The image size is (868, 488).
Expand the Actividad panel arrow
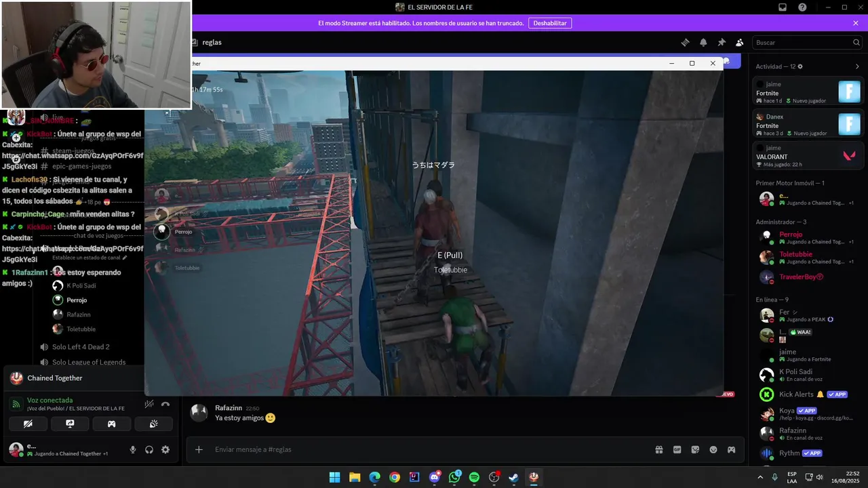click(857, 66)
